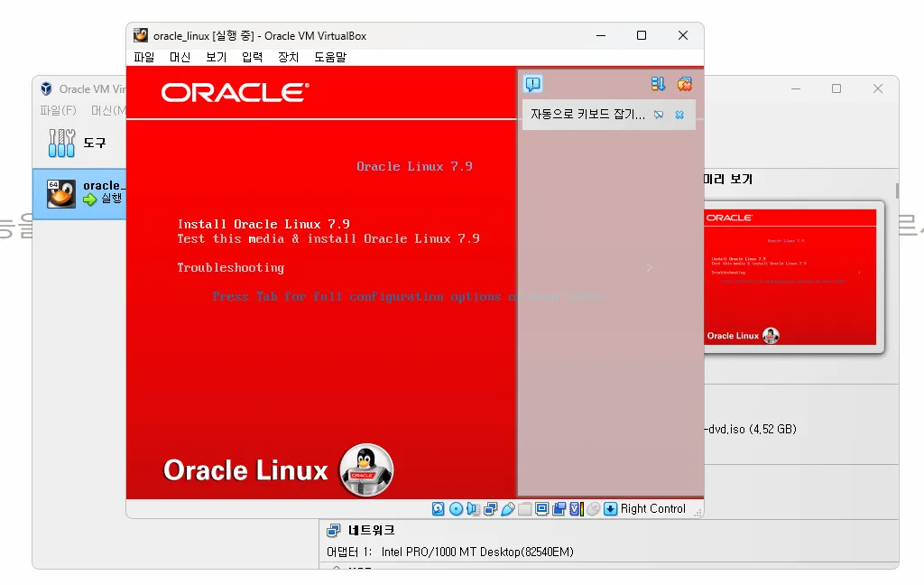Select the Troubleshooting boot option
924x585 pixels.
click(x=230, y=268)
